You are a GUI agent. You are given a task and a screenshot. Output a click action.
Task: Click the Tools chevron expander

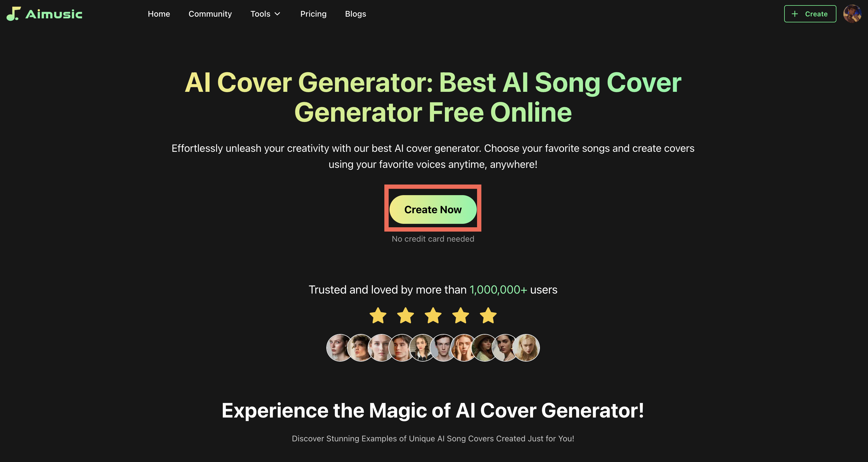pos(278,13)
